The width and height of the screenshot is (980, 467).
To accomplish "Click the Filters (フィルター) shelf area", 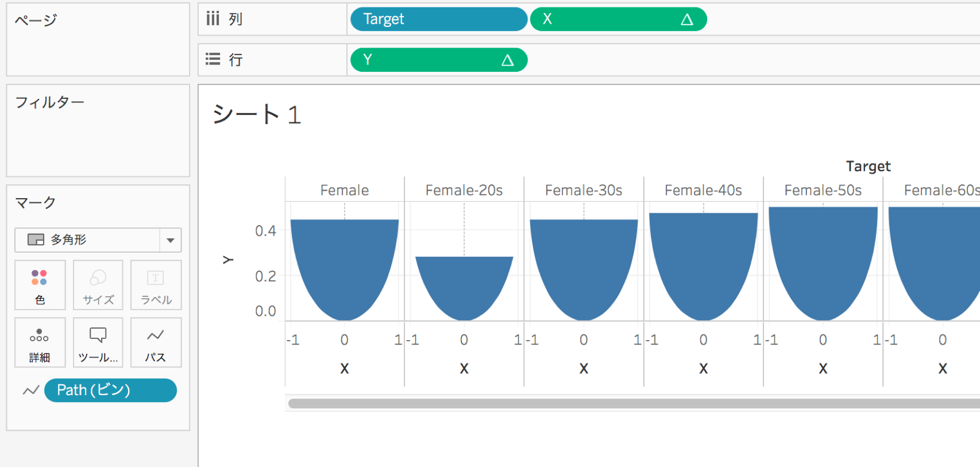I will pyautogui.click(x=98, y=138).
